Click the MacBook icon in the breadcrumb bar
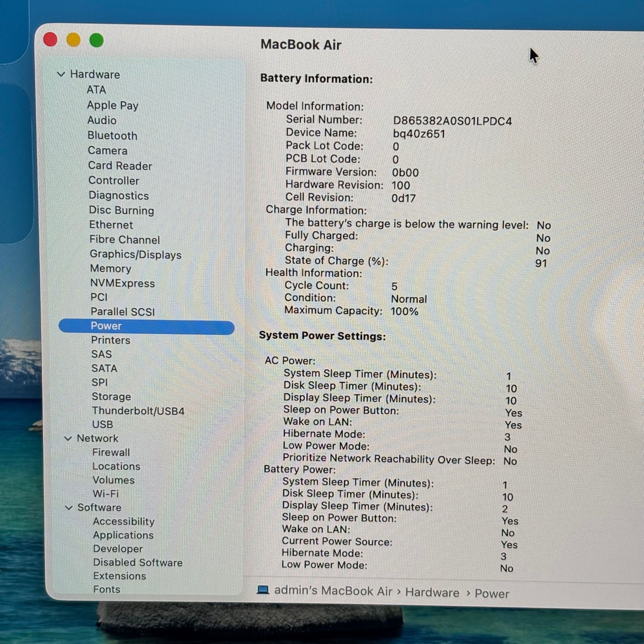This screenshot has height=644, width=644. [x=263, y=591]
